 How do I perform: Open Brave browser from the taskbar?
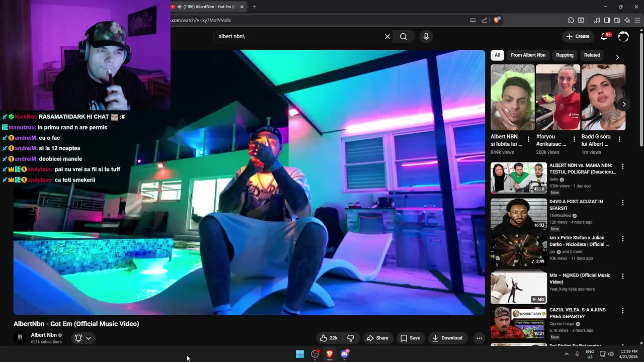pyautogui.click(x=330, y=354)
